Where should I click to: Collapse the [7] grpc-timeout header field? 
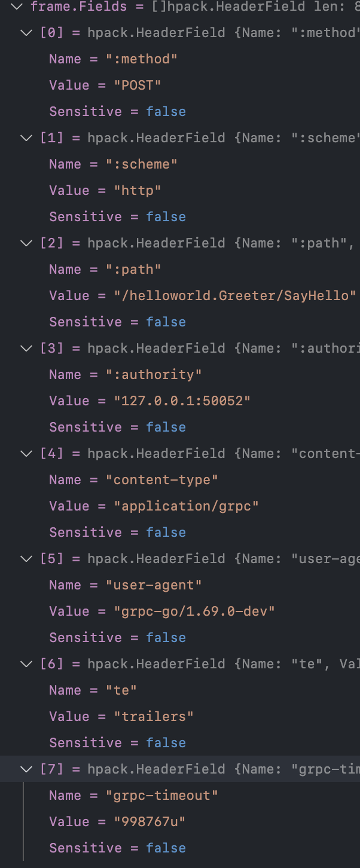tap(26, 769)
